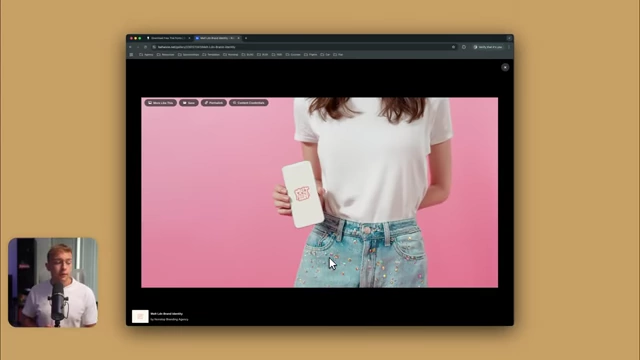
Task: Click the presenter webcam overlay
Action: [53, 282]
